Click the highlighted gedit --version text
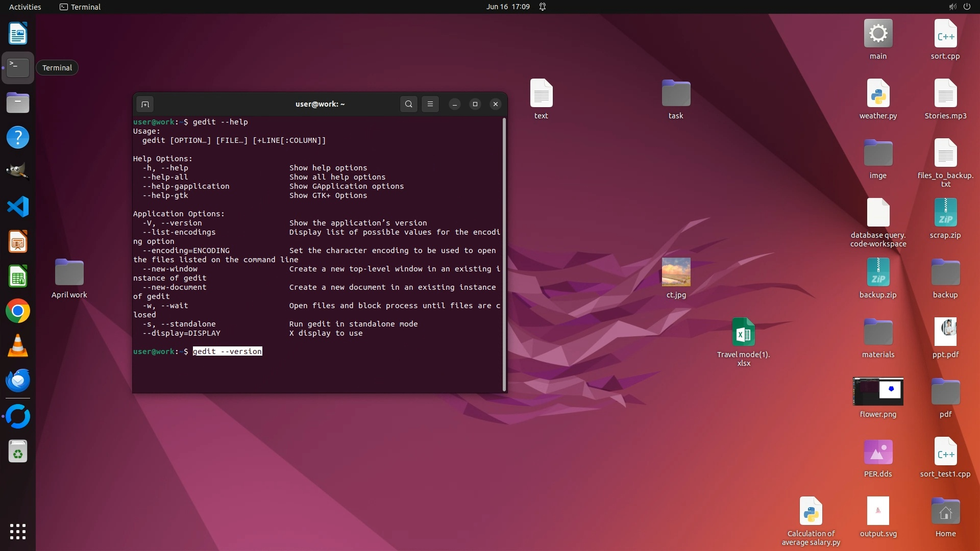The height and width of the screenshot is (551, 980). tap(227, 352)
